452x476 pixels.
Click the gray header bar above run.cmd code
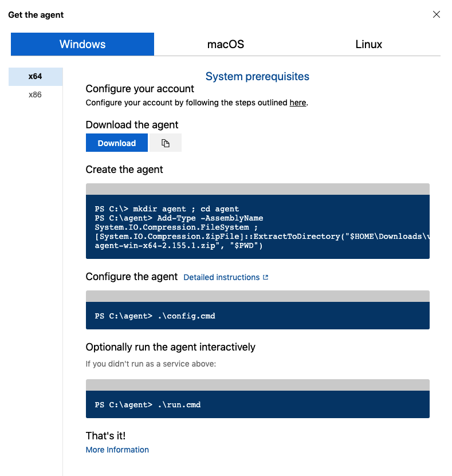[x=257, y=385]
